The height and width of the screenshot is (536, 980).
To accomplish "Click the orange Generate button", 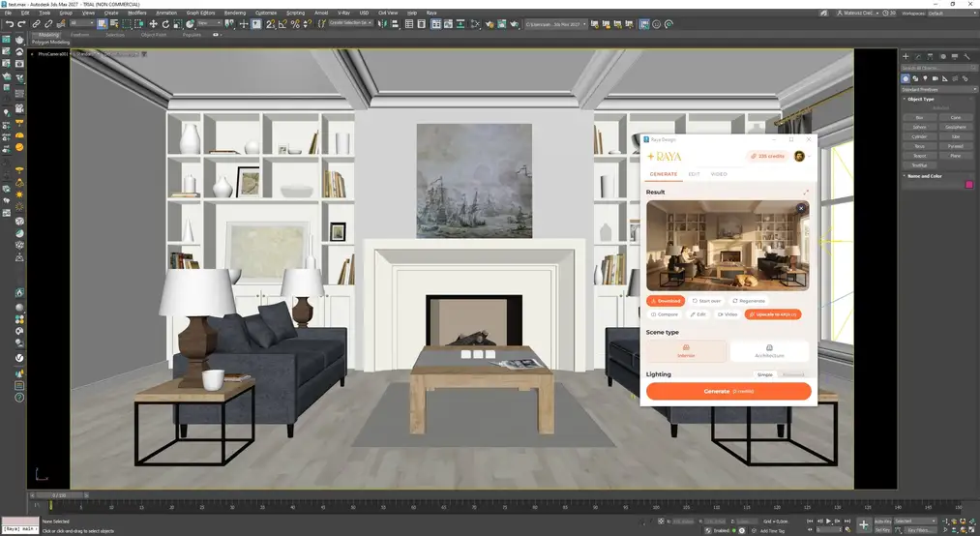I will coord(728,391).
